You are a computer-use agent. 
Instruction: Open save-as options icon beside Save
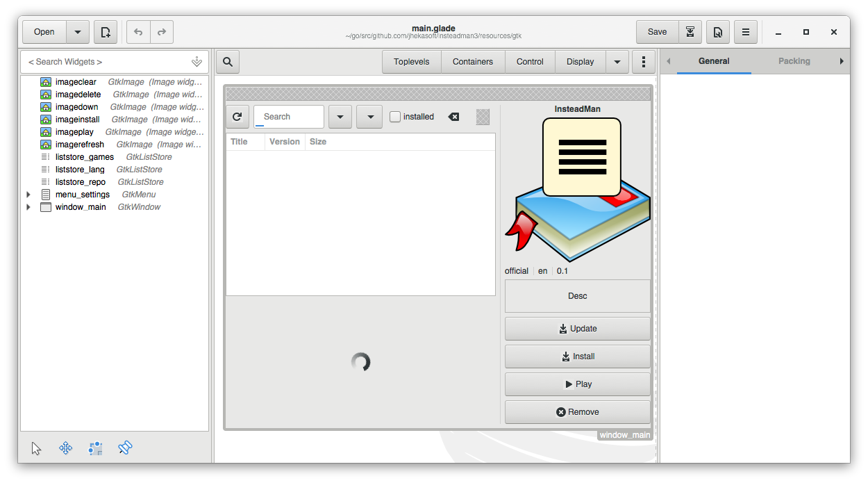pos(690,32)
